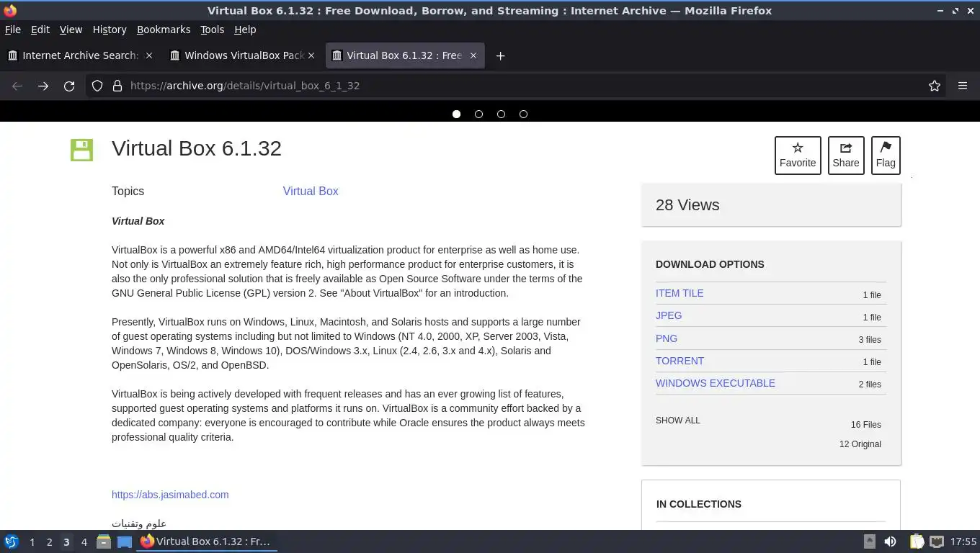Click the Favorite star button
This screenshot has width=980, height=553.
coord(798,155)
